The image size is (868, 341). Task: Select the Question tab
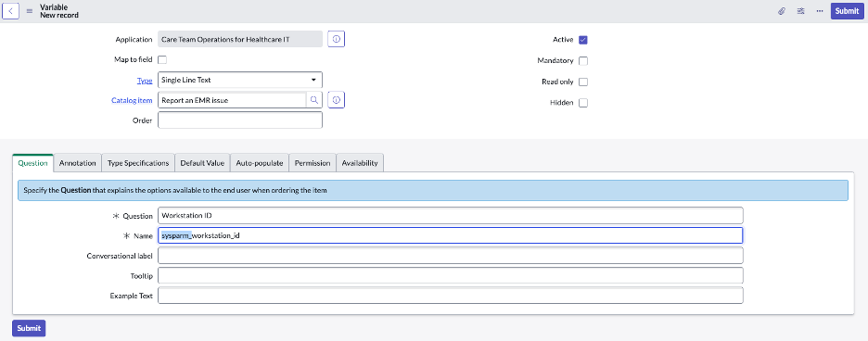(32, 163)
